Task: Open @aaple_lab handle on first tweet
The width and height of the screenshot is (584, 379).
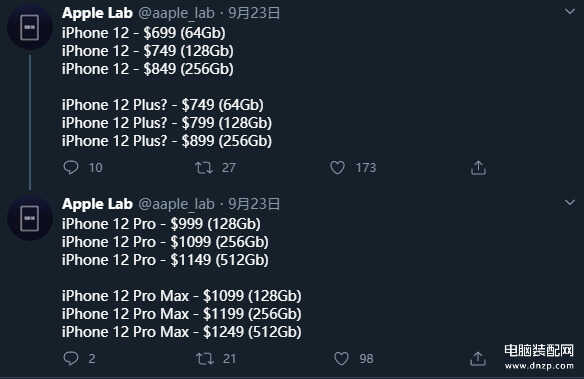Action: click(177, 13)
